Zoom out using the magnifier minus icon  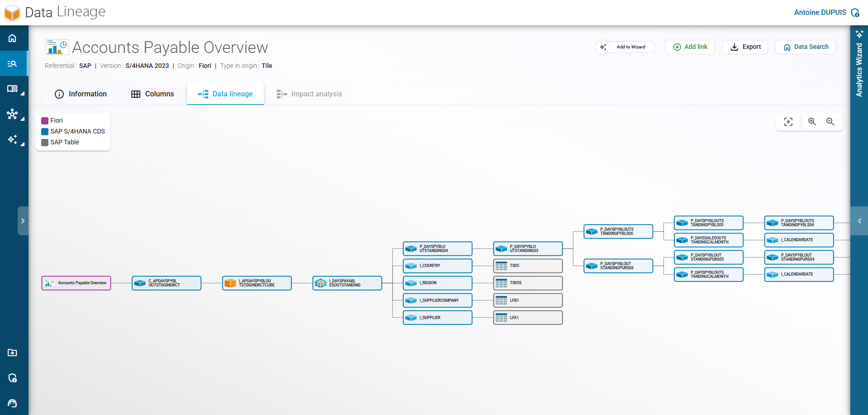[830, 121]
